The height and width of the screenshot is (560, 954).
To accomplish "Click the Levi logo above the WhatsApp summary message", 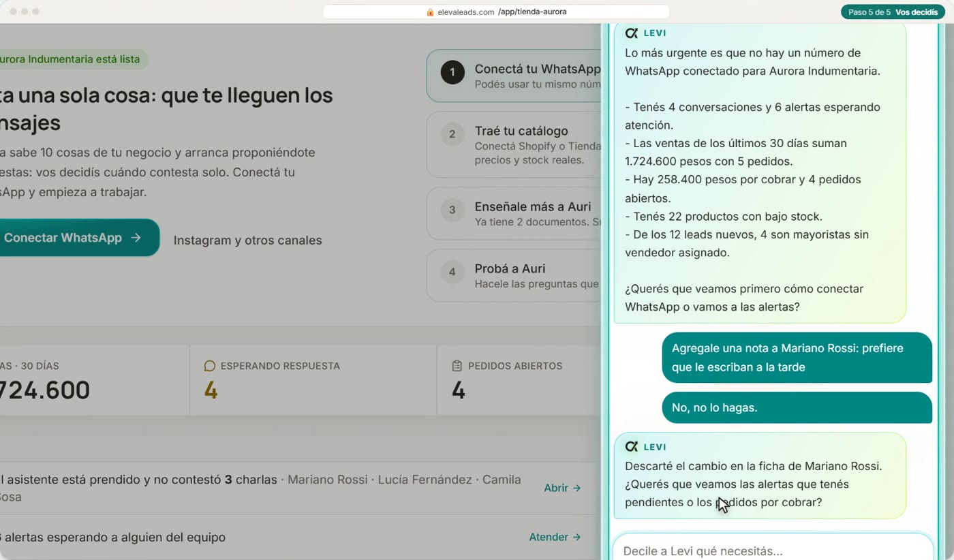I will [632, 33].
